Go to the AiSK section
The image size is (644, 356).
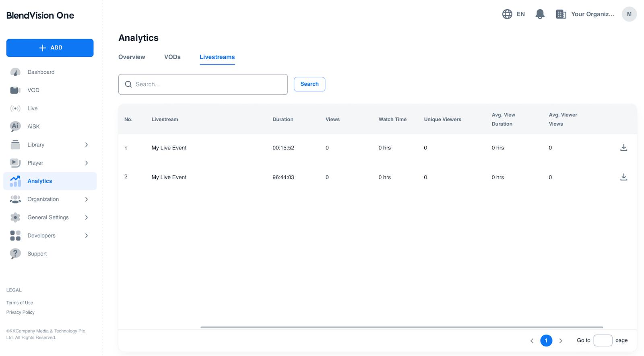click(x=33, y=126)
